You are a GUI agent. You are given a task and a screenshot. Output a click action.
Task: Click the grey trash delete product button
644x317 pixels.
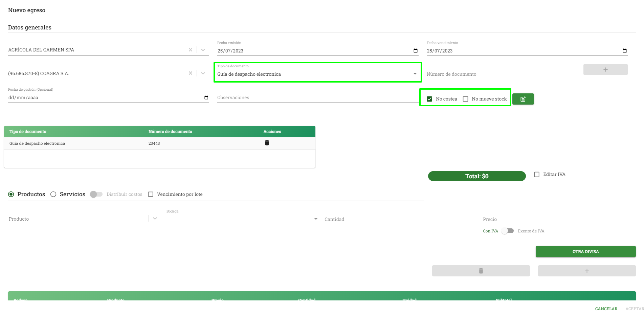coord(481,271)
